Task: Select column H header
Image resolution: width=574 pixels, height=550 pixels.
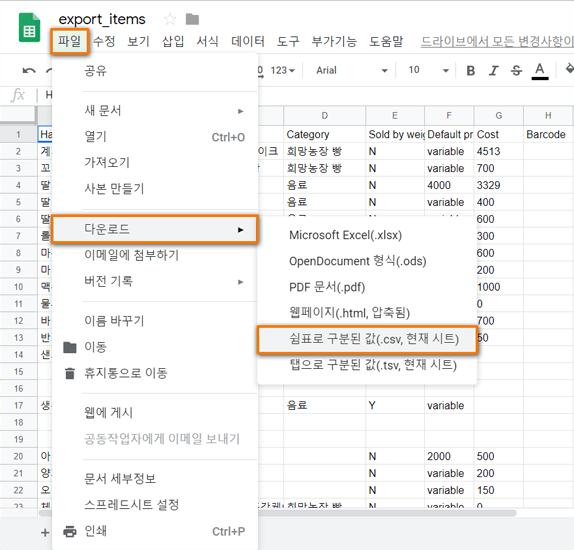Action: coord(548,116)
